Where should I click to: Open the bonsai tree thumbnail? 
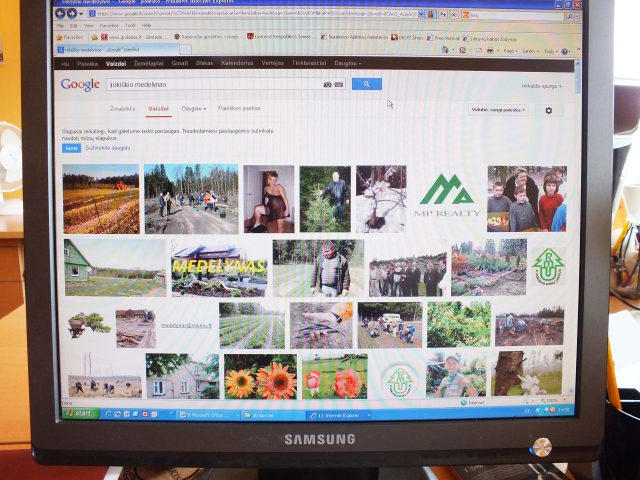pos(88,325)
